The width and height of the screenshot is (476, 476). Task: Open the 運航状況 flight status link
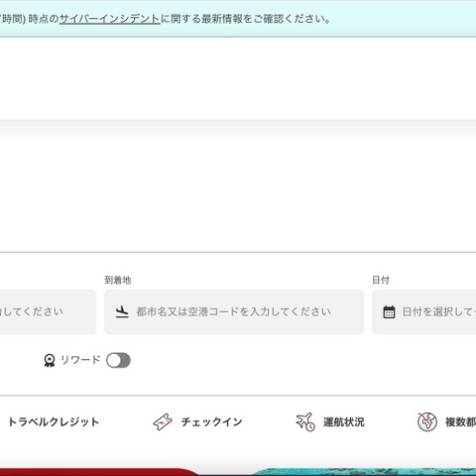[344, 421]
